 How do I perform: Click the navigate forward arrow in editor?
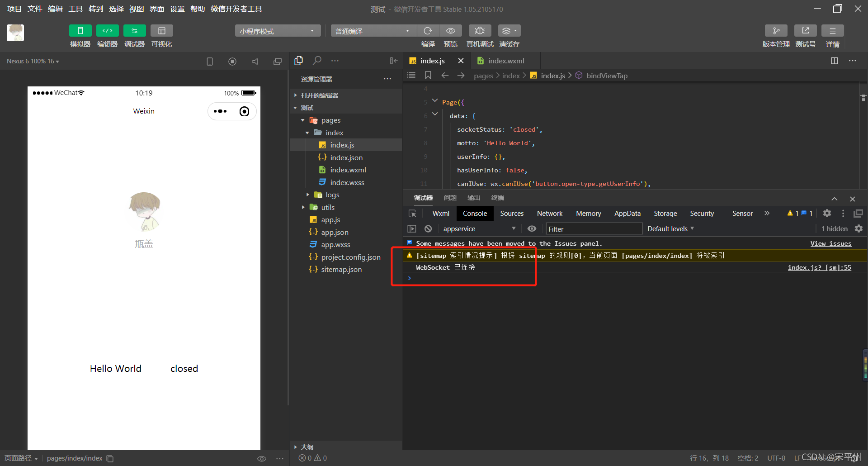(x=461, y=75)
